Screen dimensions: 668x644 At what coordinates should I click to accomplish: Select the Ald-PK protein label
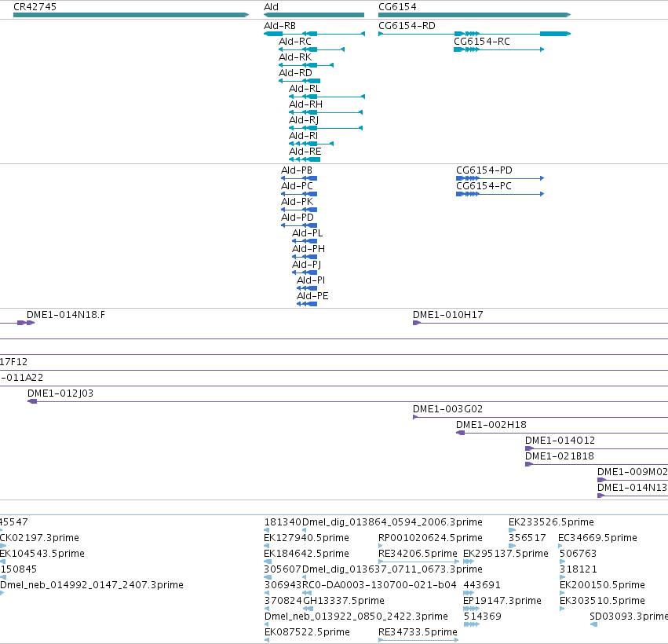297,202
